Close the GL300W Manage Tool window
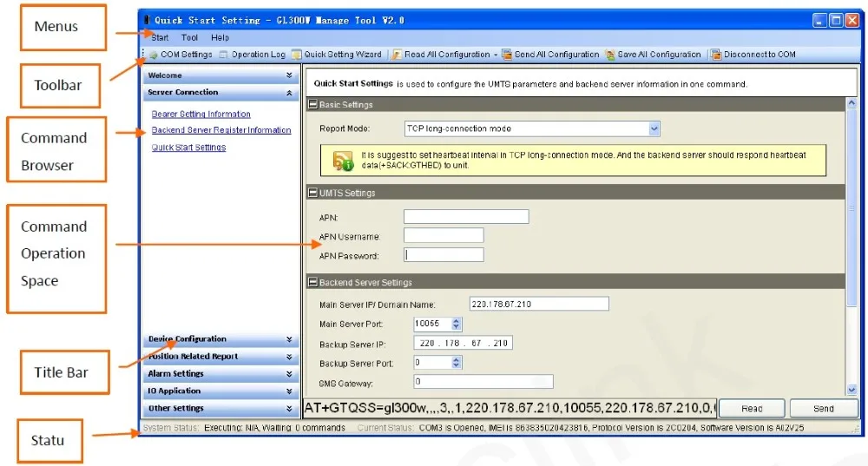 852,21
